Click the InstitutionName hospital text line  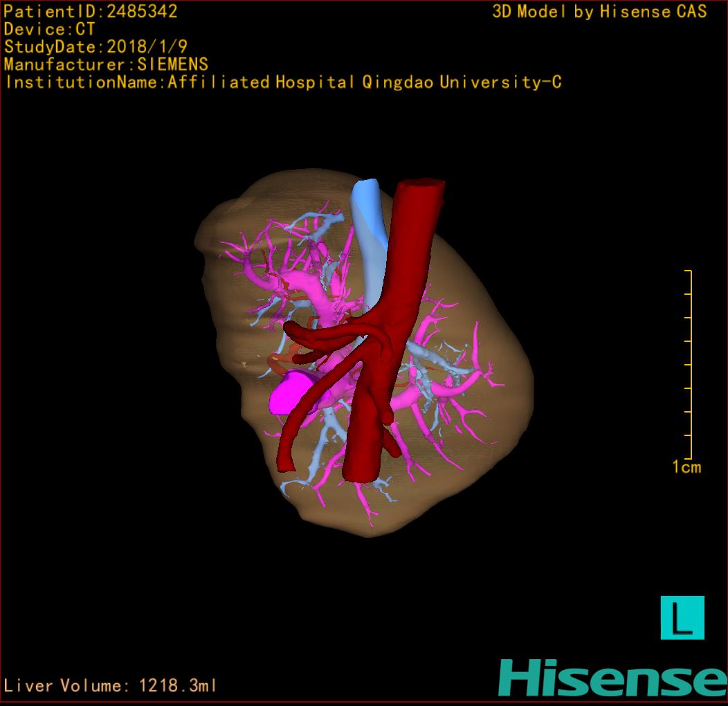[x=282, y=82]
